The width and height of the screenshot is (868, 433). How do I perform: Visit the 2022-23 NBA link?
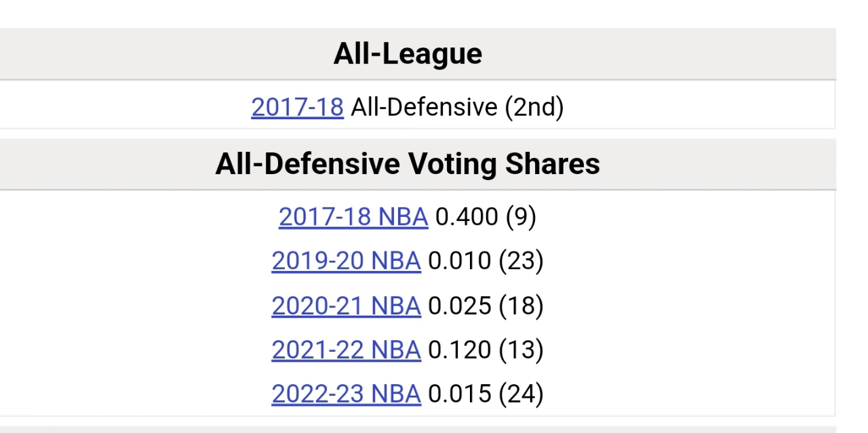(346, 394)
